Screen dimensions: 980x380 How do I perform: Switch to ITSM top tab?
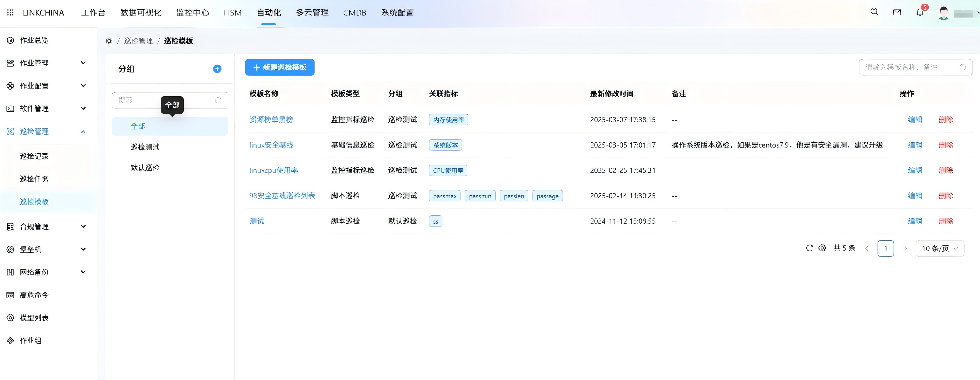point(232,13)
